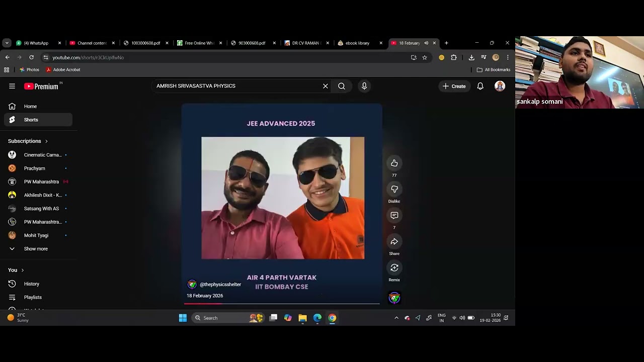The width and height of the screenshot is (644, 362).
Task: Open the All Bookmarks folder
Action: [494, 70]
